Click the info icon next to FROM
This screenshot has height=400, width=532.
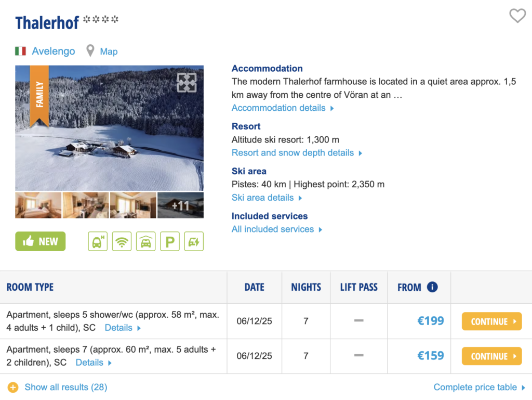[432, 287]
